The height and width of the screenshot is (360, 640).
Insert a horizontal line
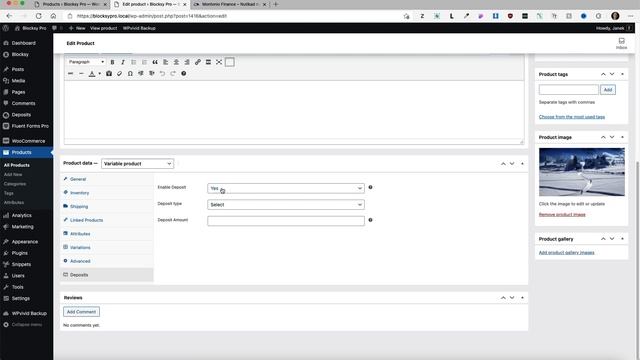[81, 73]
